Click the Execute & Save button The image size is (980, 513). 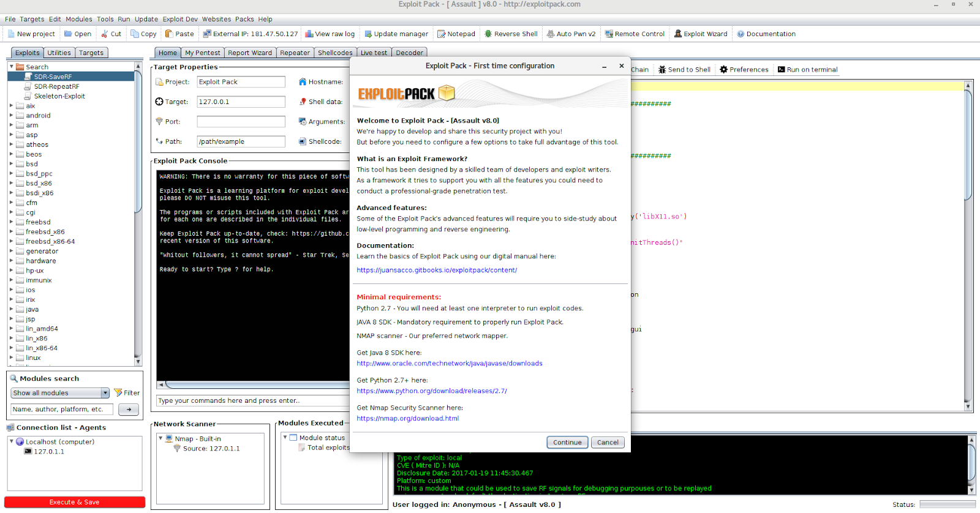pyautogui.click(x=75, y=502)
